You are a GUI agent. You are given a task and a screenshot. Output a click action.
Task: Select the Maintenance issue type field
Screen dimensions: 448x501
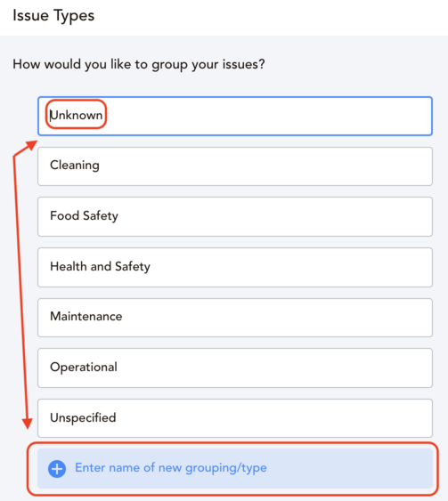point(235,318)
